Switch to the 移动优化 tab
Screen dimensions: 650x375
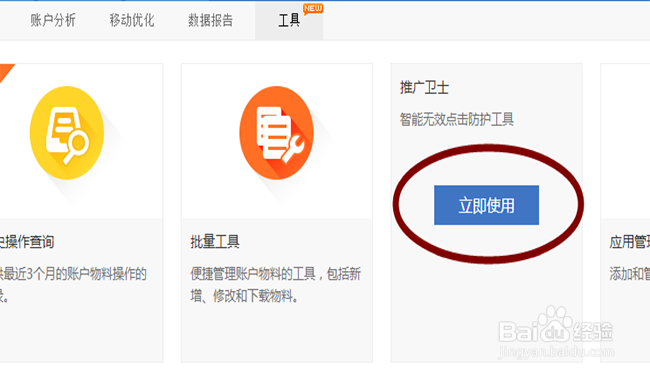tap(132, 20)
